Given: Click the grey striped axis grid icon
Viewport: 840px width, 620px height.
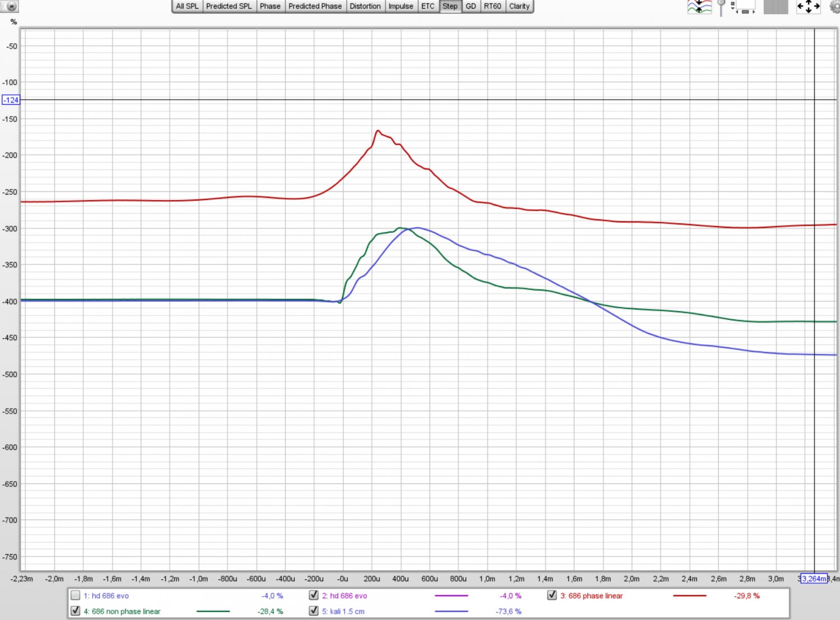Looking at the screenshot, I should pyautogui.click(x=776, y=7).
